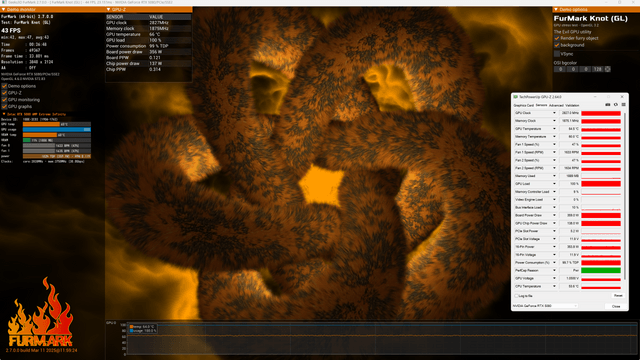Screen dimensions: 640x360
Task: Click the Close button in GPU-Z
Action: tap(616, 306)
